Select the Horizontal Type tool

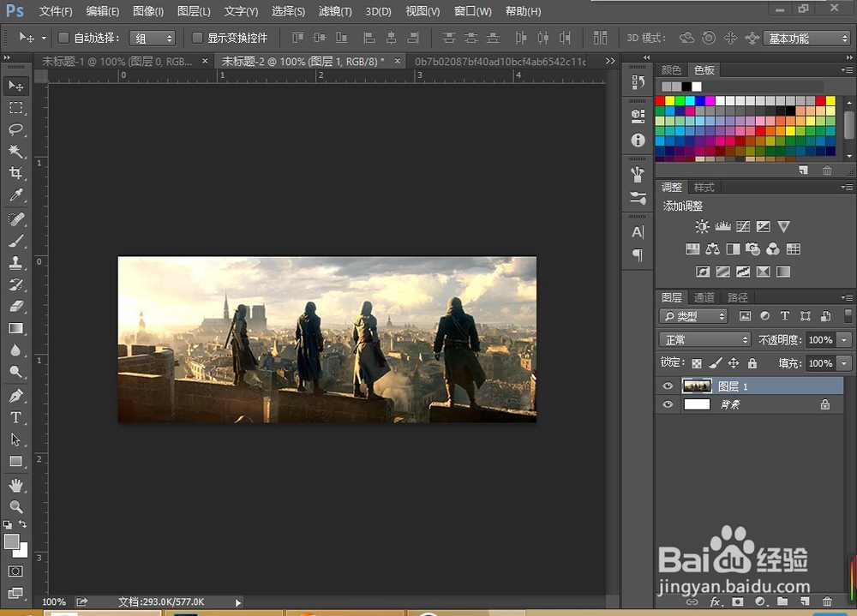tap(15, 417)
